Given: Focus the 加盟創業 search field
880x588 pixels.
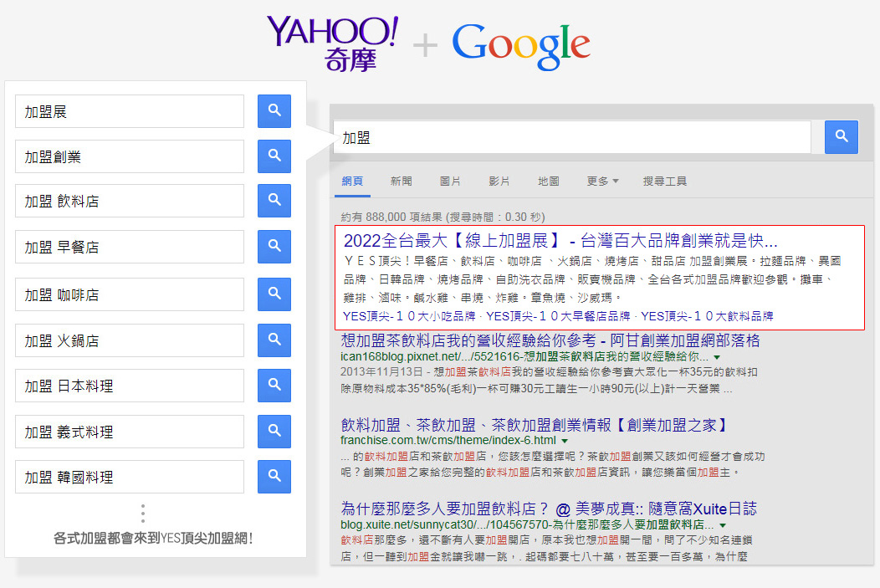Looking at the screenshot, I should pyautogui.click(x=130, y=156).
